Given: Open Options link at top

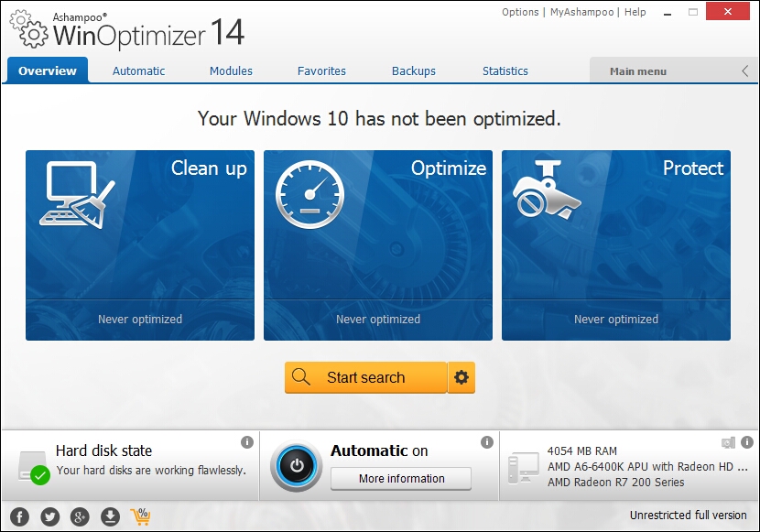Looking at the screenshot, I should pyautogui.click(x=520, y=12).
